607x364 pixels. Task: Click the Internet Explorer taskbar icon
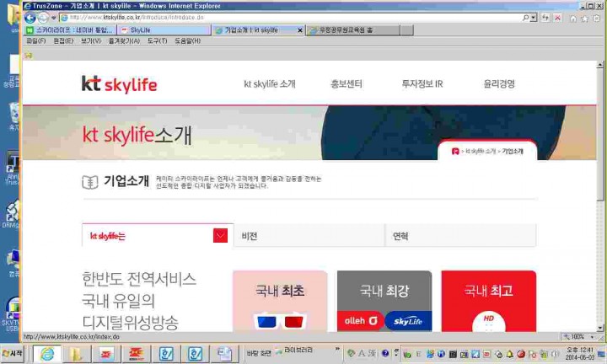click(47, 354)
